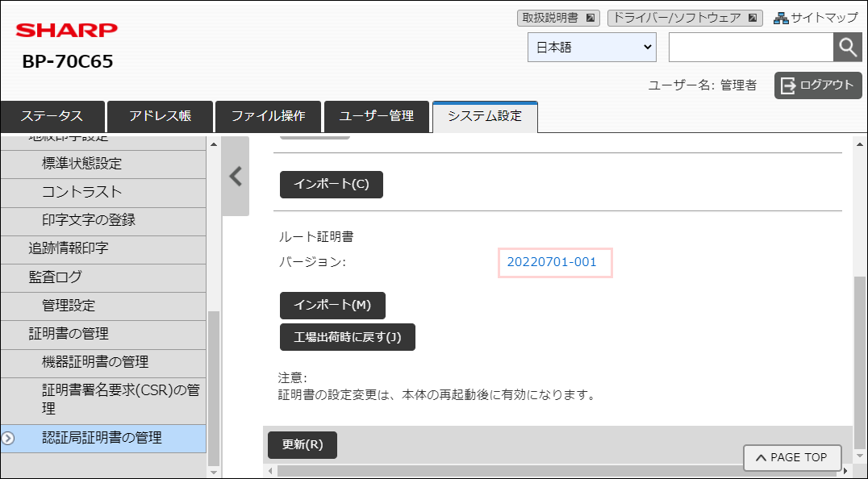
Task: Switch to the ユーザー管理 tab
Action: tap(377, 116)
